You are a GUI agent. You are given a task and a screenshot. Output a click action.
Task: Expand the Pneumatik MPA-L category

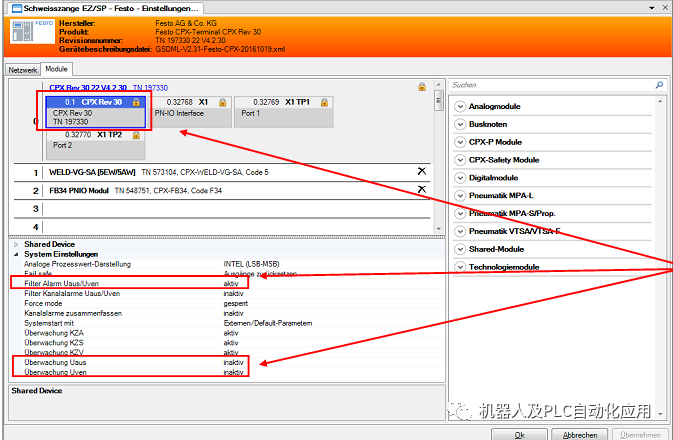(x=460, y=196)
